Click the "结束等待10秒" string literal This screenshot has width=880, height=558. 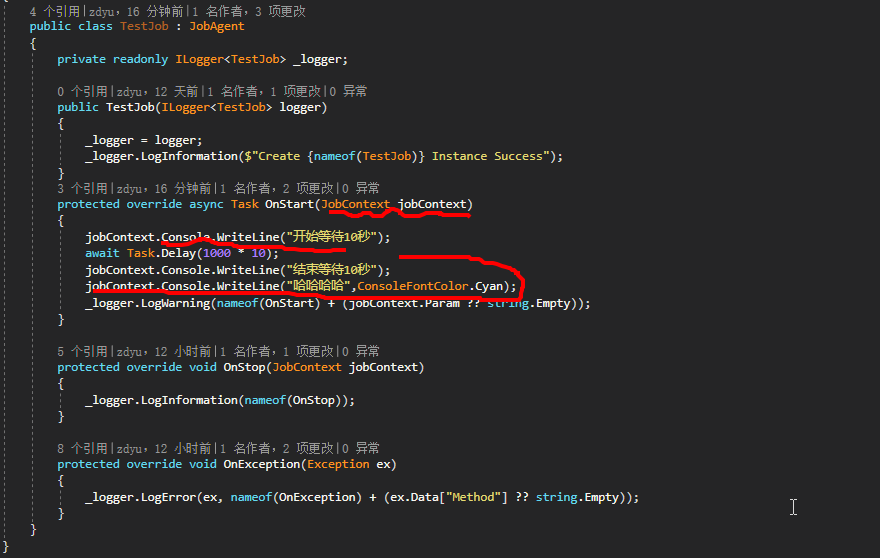coord(331,270)
